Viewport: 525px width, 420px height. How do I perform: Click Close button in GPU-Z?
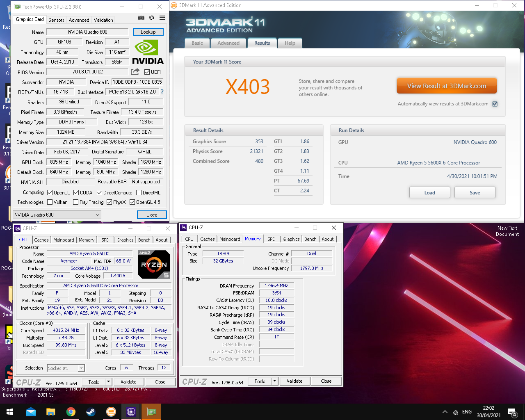point(152,215)
